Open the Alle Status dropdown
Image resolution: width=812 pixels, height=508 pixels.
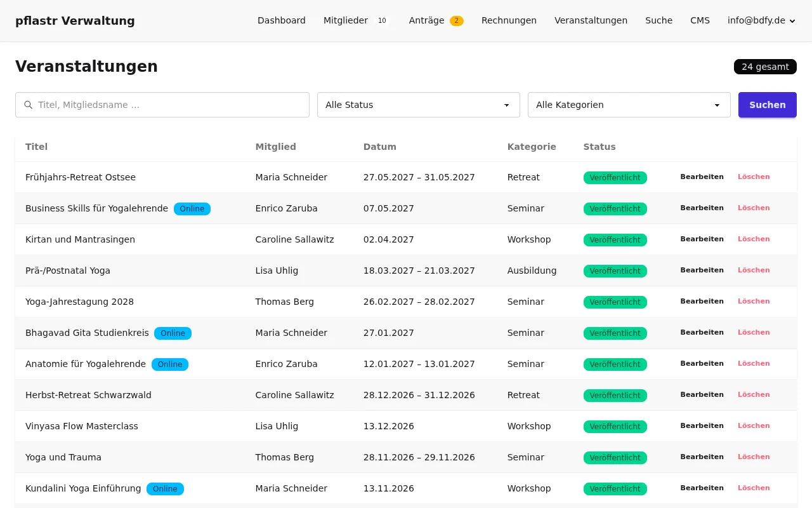click(418, 105)
